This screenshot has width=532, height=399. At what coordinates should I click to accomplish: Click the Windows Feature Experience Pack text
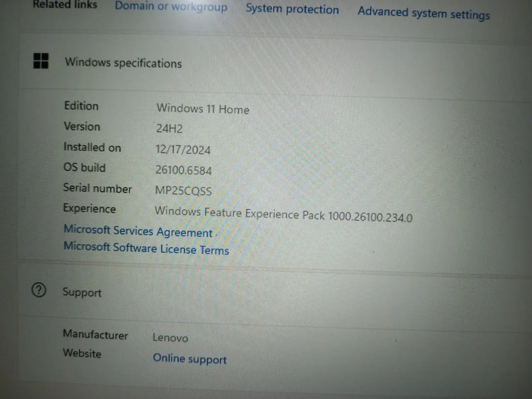[x=283, y=214]
